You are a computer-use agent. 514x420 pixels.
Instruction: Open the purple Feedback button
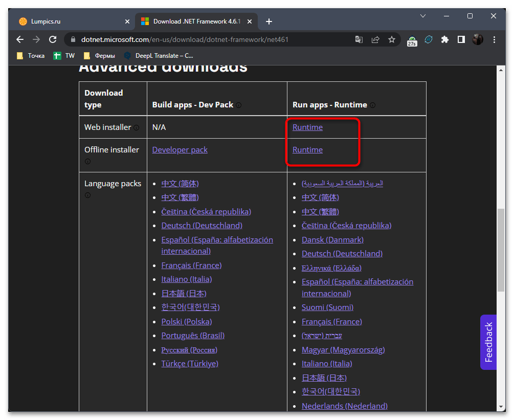488,342
